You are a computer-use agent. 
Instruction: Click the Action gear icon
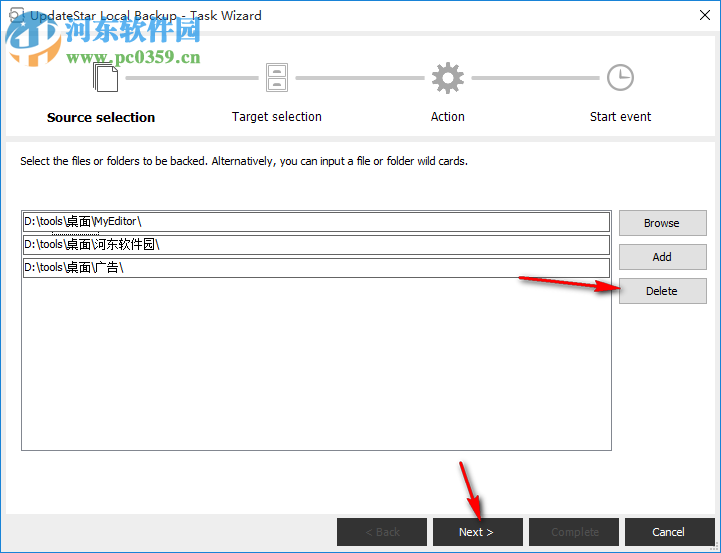point(447,78)
